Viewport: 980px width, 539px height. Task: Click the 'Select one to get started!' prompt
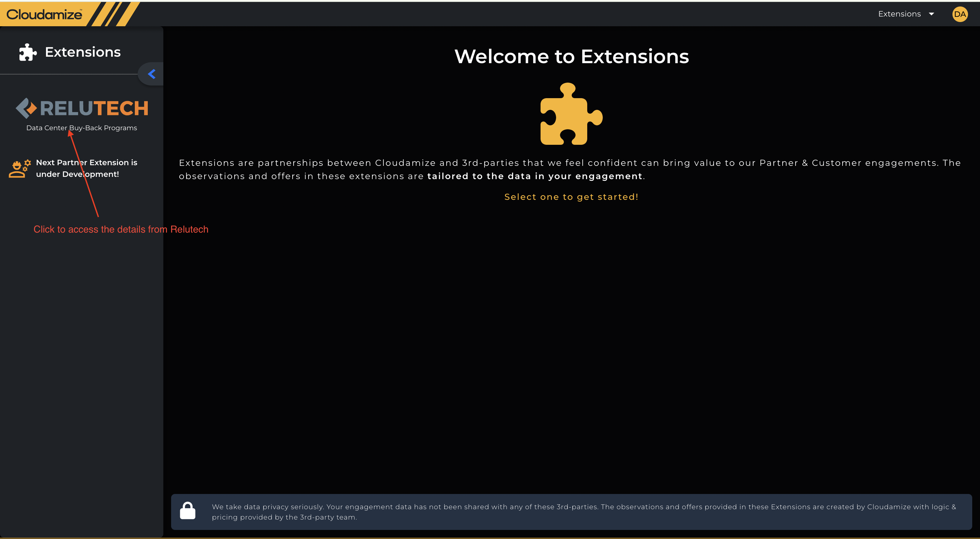coord(571,197)
